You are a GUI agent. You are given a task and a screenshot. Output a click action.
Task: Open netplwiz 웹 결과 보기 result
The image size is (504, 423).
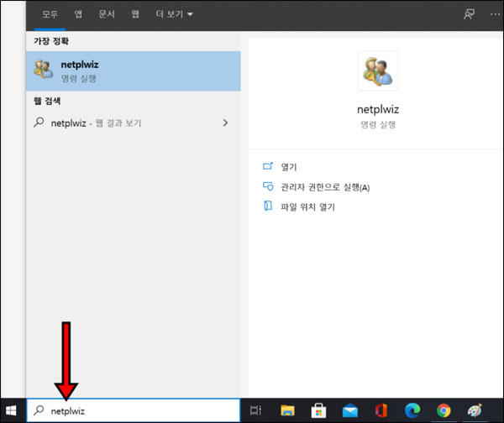pos(133,123)
